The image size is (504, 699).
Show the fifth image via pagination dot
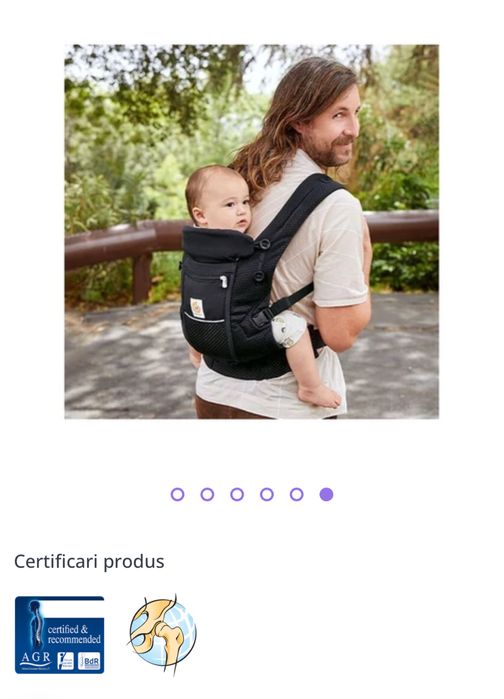coord(297,494)
